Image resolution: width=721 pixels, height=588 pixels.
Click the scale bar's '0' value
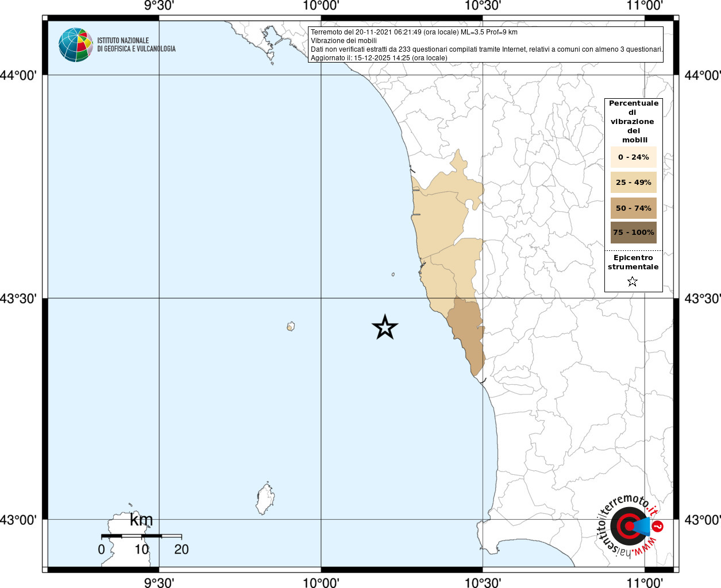click(x=102, y=550)
